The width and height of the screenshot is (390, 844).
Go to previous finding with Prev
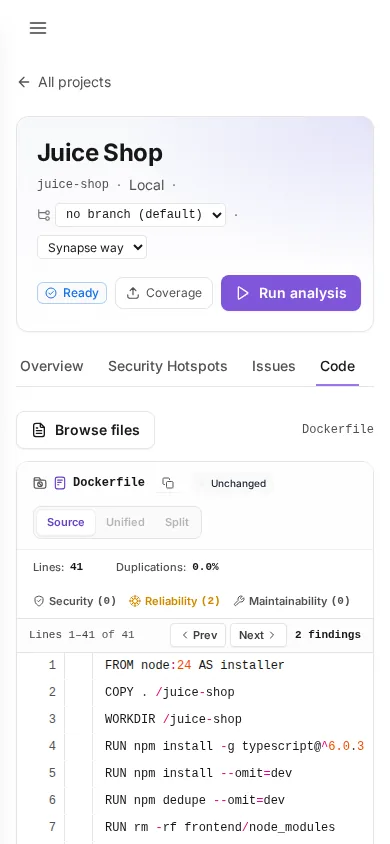click(198, 635)
